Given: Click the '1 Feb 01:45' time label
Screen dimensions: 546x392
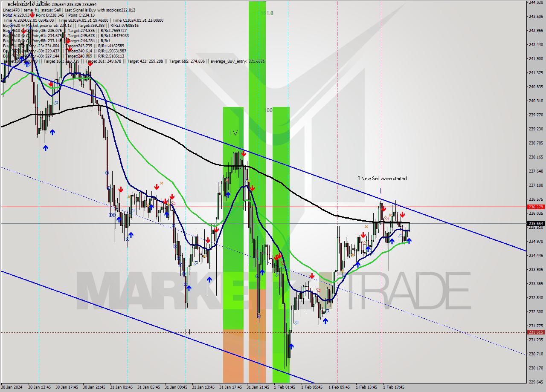Looking at the screenshot, I should 285,388.
